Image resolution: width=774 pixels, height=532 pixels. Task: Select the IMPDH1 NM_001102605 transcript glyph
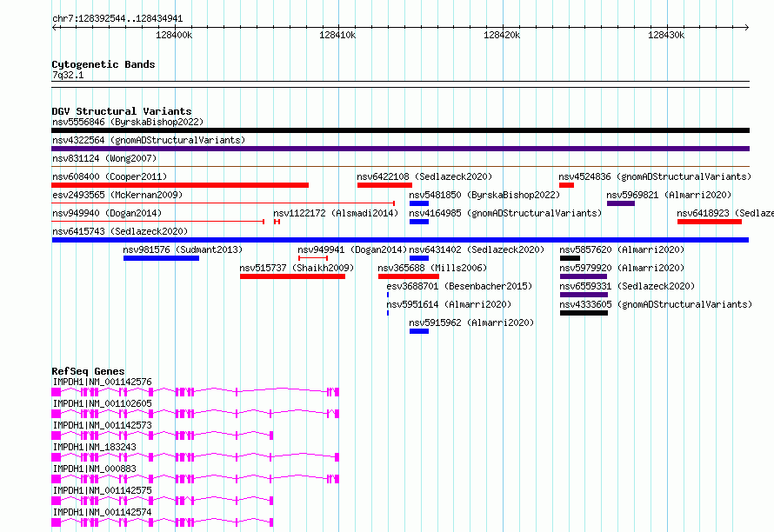coord(196,414)
